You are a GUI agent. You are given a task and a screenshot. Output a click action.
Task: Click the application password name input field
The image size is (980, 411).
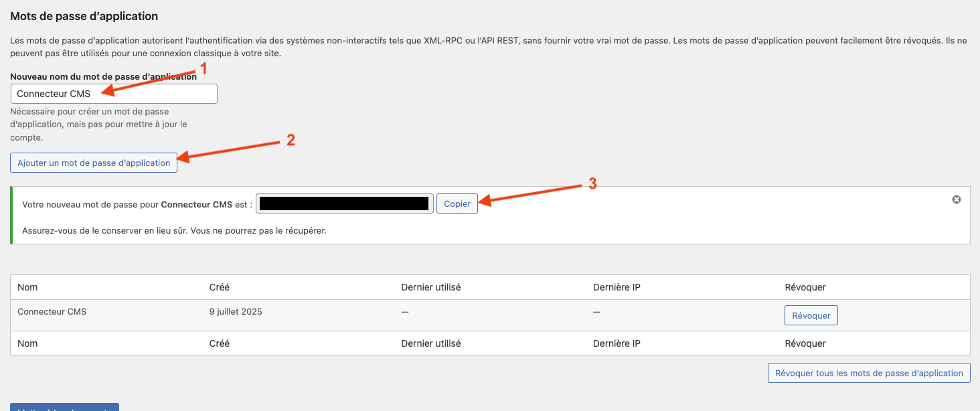pos(114,94)
